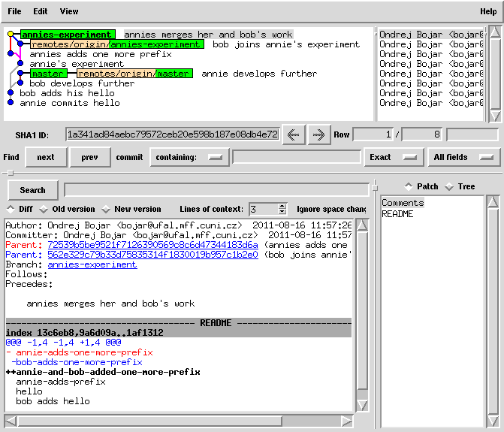
Task: Click the master branch label tag
Action: click(x=47, y=74)
